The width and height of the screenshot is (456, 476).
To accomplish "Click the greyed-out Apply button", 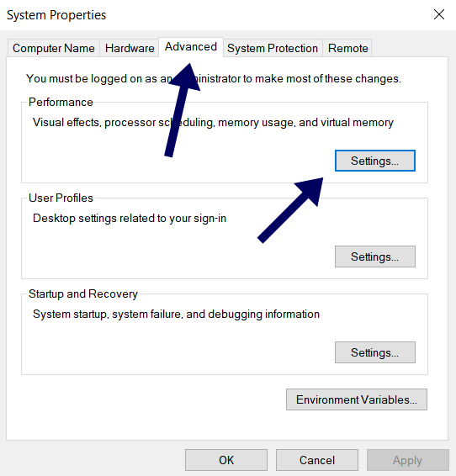I will (408, 460).
